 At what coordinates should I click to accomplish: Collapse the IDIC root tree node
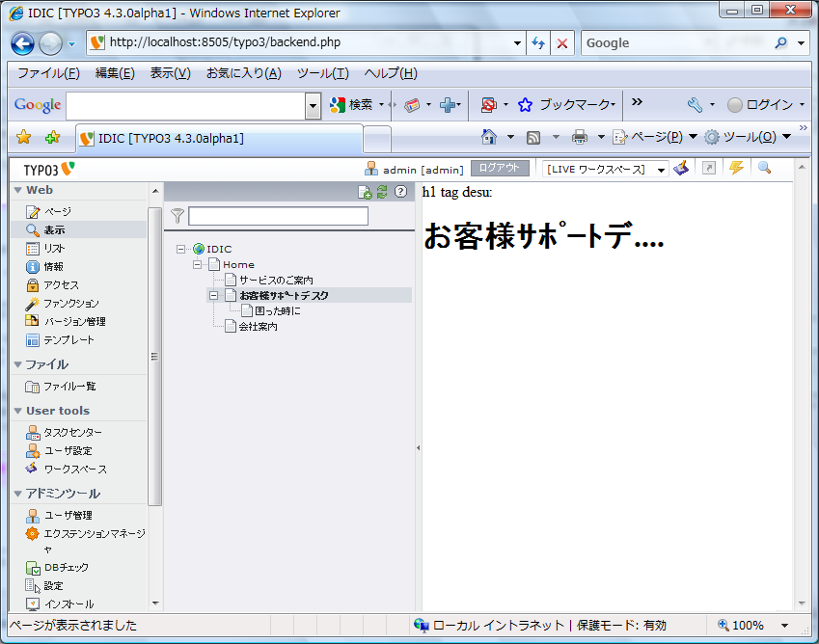(180, 250)
